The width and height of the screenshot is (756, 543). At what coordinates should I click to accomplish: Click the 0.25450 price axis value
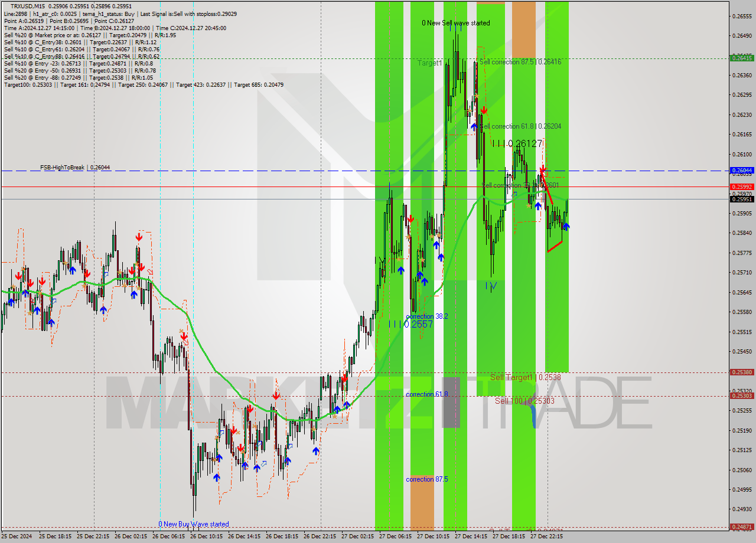pos(742,351)
